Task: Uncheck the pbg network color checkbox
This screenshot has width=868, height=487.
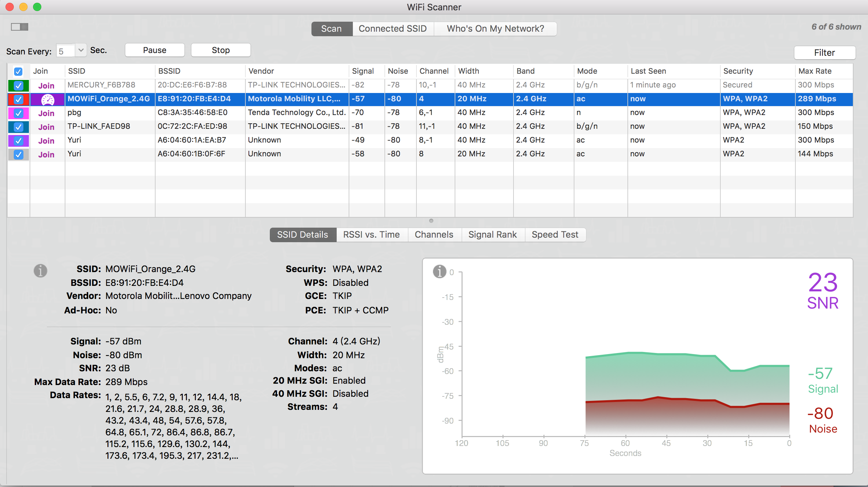Action: (18, 113)
